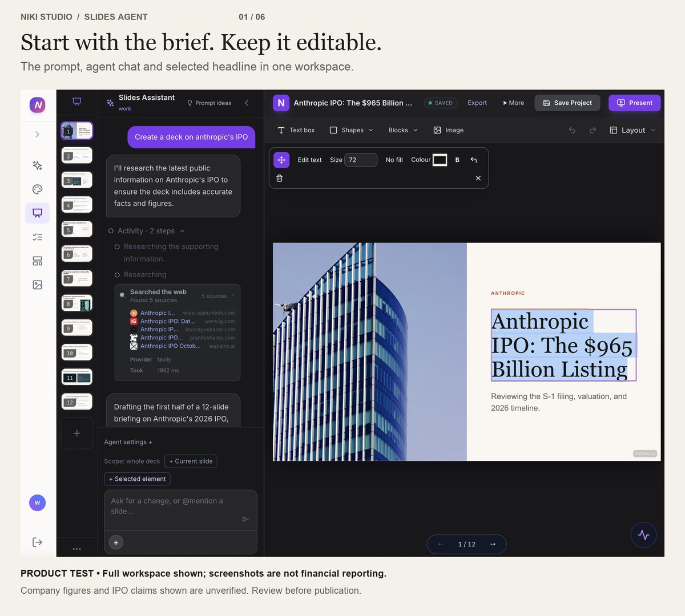Click the font Size field showing 72

pyautogui.click(x=361, y=160)
